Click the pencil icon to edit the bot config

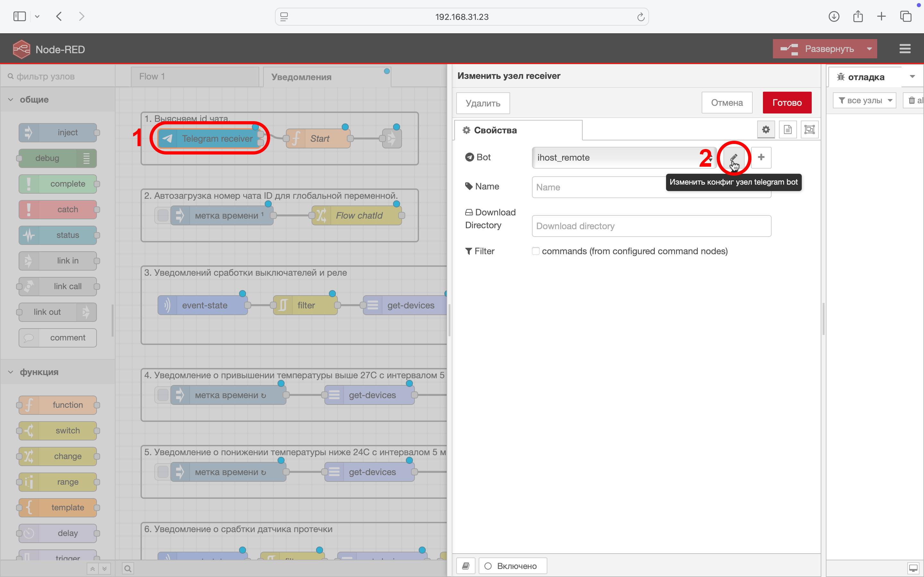click(x=733, y=158)
